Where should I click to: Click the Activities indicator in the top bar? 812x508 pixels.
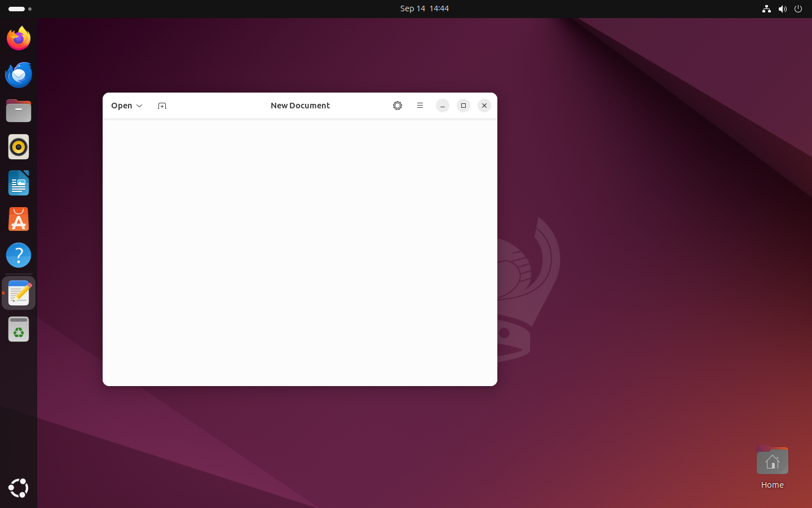pos(20,9)
